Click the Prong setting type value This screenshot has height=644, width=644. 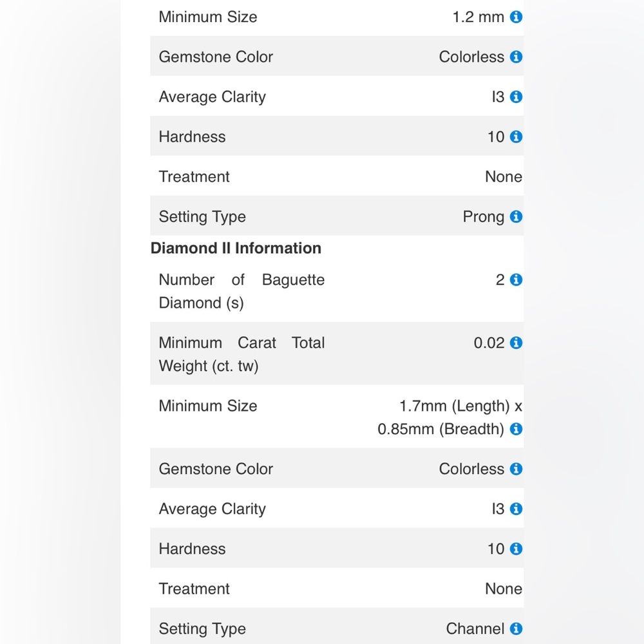(x=484, y=217)
